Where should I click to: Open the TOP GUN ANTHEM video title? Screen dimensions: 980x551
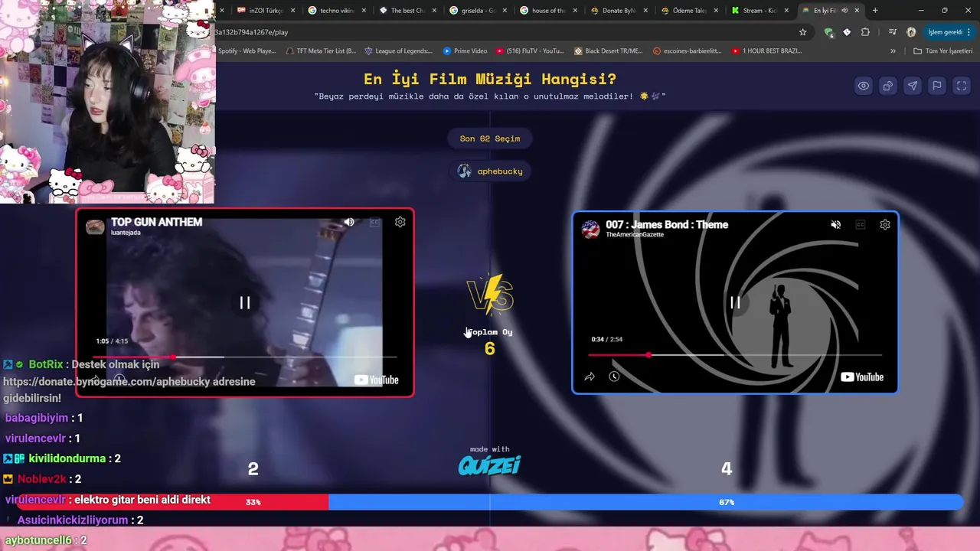tap(157, 222)
